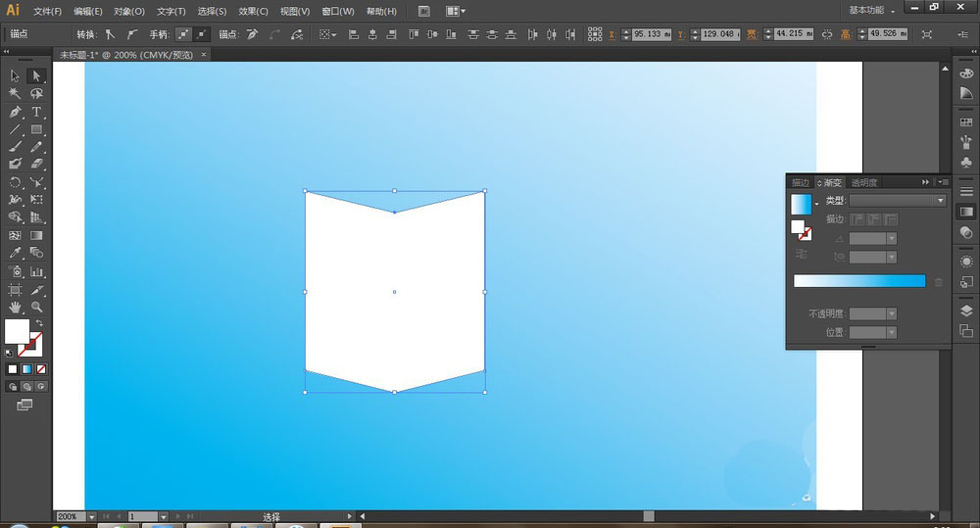980x528 pixels.
Task: Open the zoom level 200% dropdown
Action: (x=92, y=516)
